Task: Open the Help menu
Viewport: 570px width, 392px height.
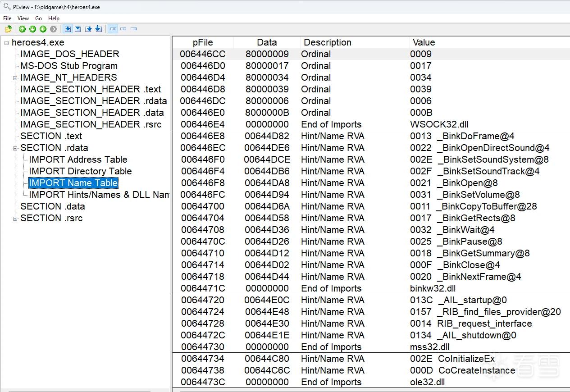Action: click(x=54, y=18)
